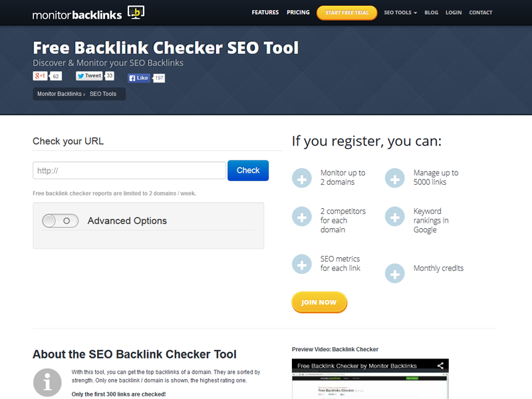The height and width of the screenshot is (399, 532).
Task: Click 'Only the first 300 links are checked!' text
Action: (x=118, y=394)
